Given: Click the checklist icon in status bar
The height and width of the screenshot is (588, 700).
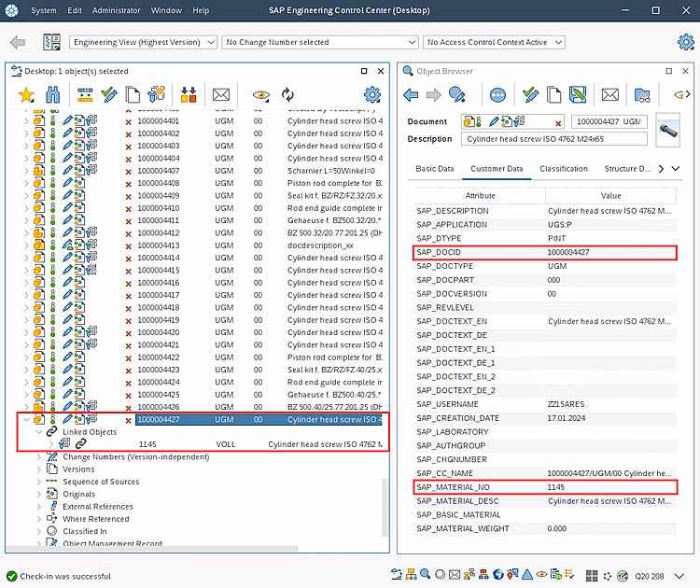Looking at the screenshot, I should (569, 574).
